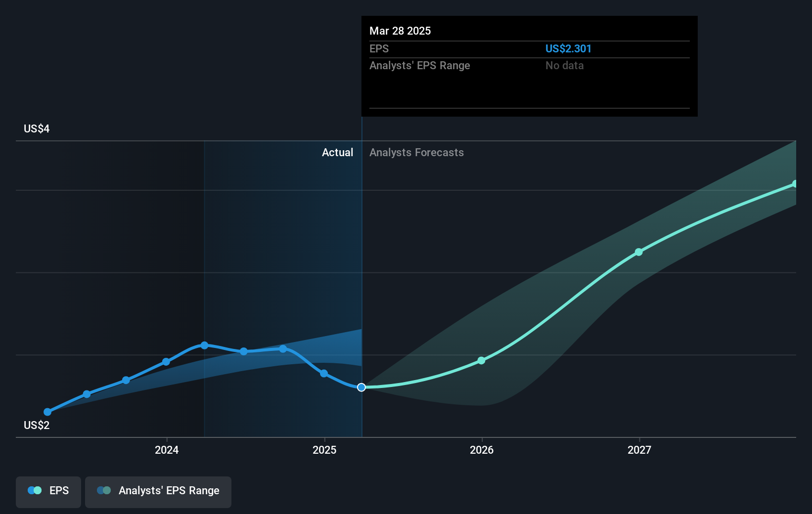The height and width of the screenshot is (514, 812).
Task: Click the 2024 x-axis label
Action: tap(167, 450)
